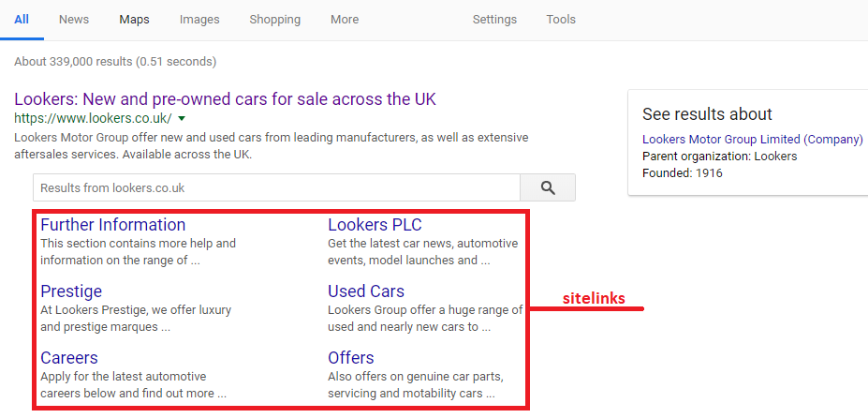This screenshot has width=868, height=418.
Task: Follow the Careers sitelink
Action: tap(69, 358)
